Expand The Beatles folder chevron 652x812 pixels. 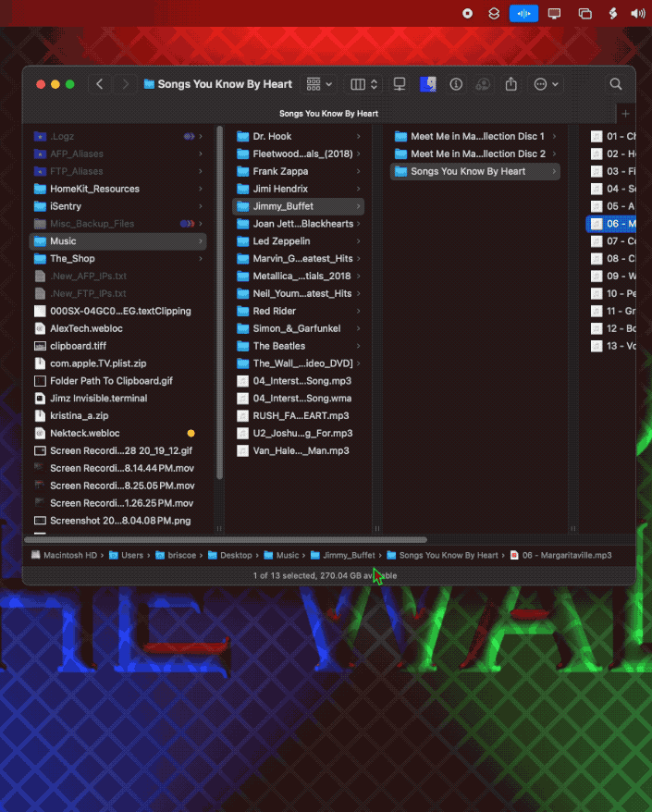(358, 346)
